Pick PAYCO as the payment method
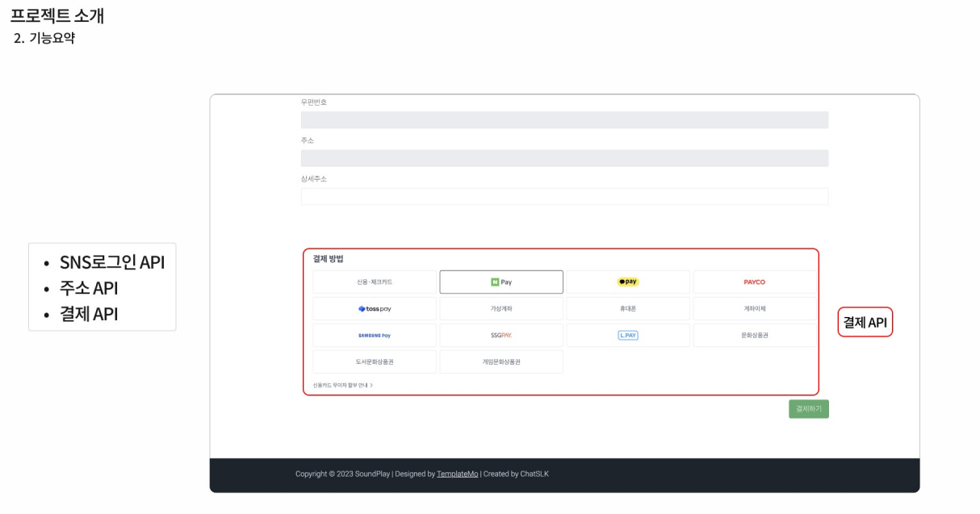The image size is (980, 514). pos(755,282)
